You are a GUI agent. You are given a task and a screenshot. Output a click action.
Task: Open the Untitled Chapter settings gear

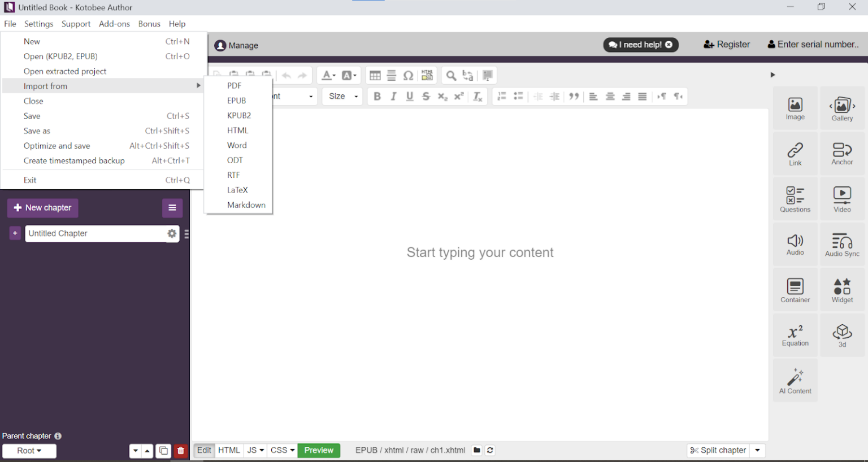[x=172, y=233]
